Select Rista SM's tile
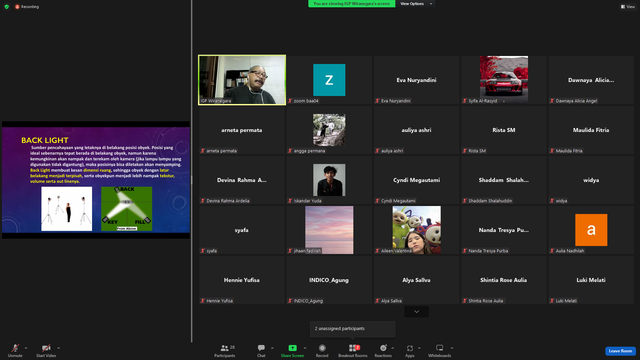640x360 pixels. click(504, 130)
